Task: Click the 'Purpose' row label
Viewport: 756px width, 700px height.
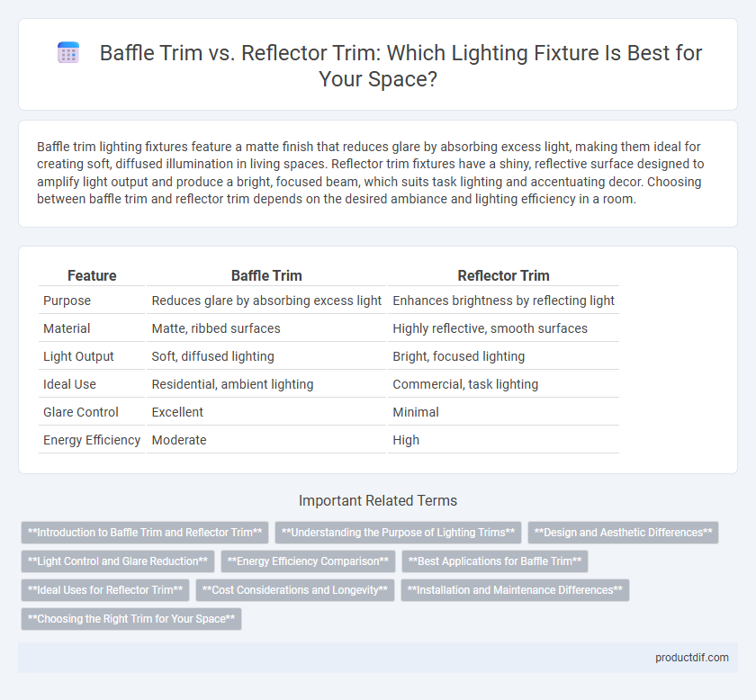Action: coord(67,301)
